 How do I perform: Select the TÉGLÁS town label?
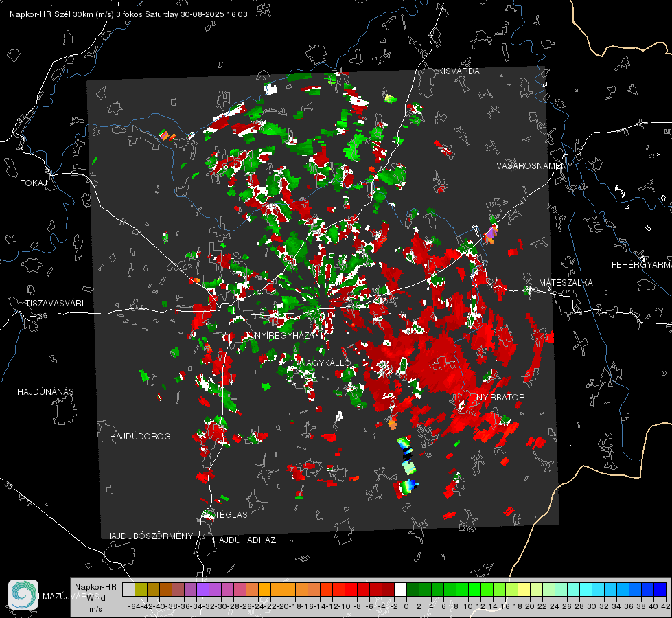pos(231,514)
